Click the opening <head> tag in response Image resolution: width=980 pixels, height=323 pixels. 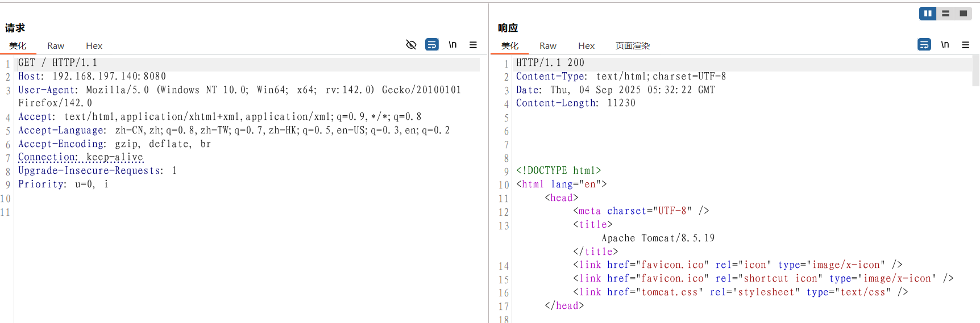coord(562,198)
